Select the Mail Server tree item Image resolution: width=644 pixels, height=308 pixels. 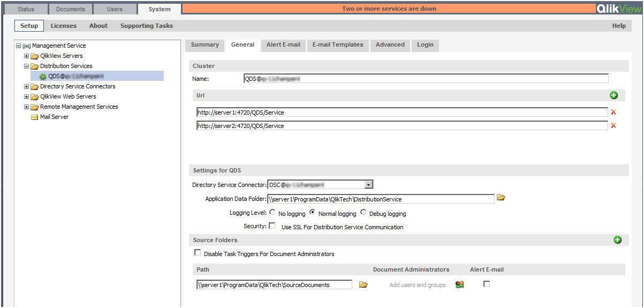tap(54, 117)
